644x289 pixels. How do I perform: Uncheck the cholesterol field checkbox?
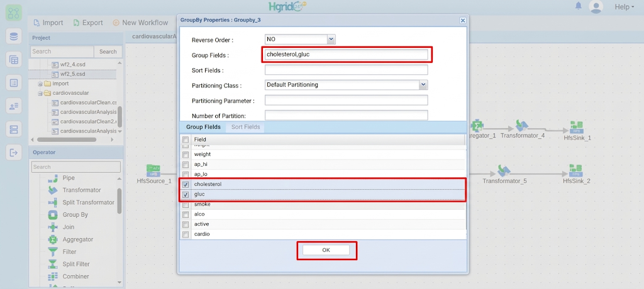coord(186,184)
